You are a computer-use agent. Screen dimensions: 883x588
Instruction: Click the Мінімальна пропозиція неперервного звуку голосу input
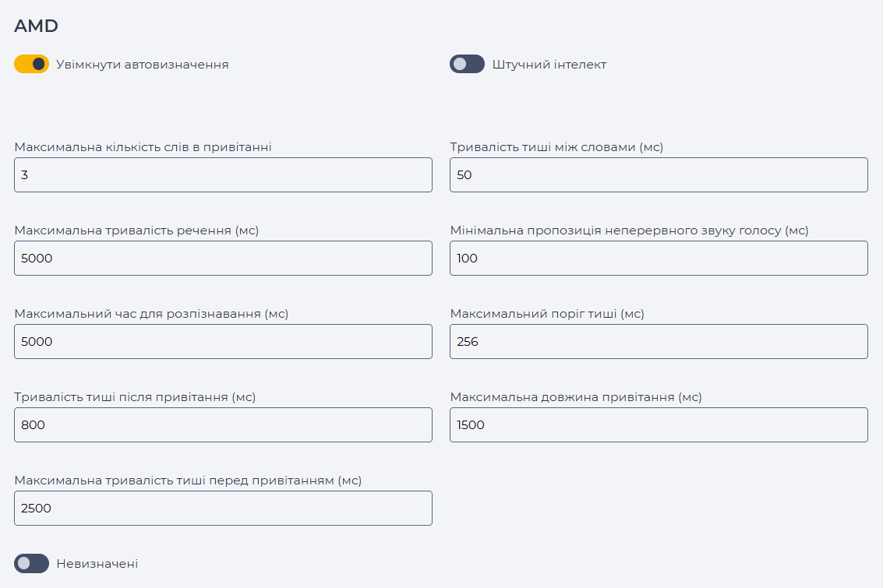click(x=659, y=259)
